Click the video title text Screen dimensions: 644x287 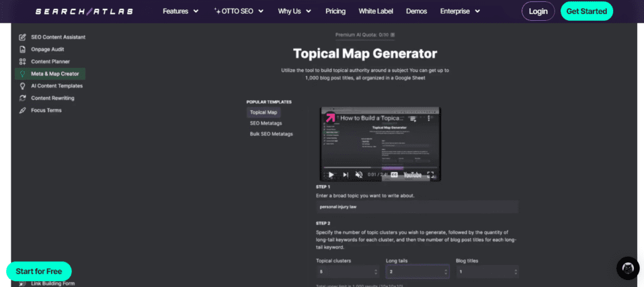[372, 118]
